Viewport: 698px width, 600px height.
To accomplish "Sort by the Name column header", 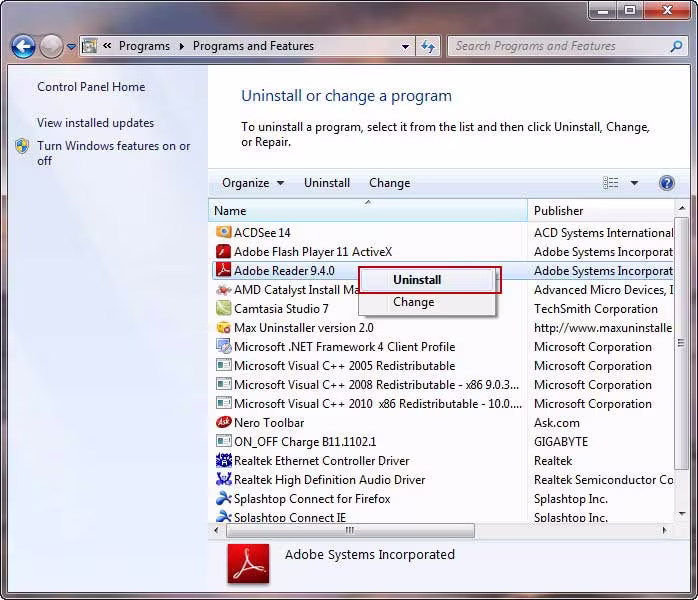I will (x=368, y=211).
